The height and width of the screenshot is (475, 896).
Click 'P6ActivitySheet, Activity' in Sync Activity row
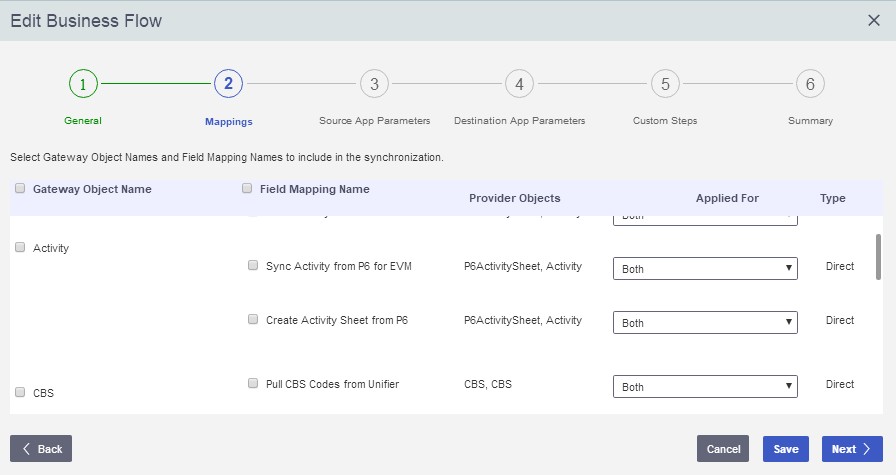tap(523, 266)
